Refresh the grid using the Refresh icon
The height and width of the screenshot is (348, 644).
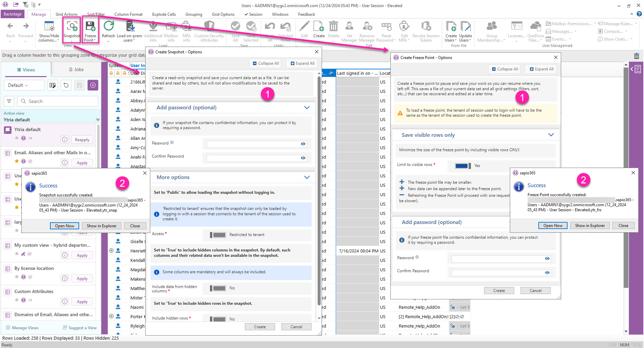(108, 27)
